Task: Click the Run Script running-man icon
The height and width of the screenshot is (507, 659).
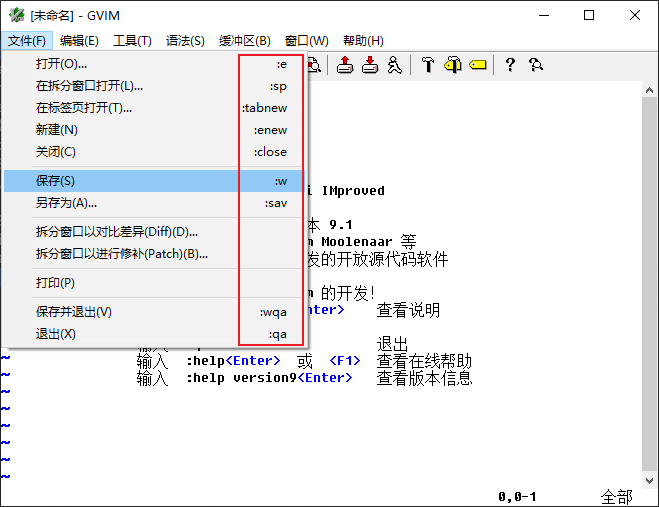Action: [x=394, y=65]
